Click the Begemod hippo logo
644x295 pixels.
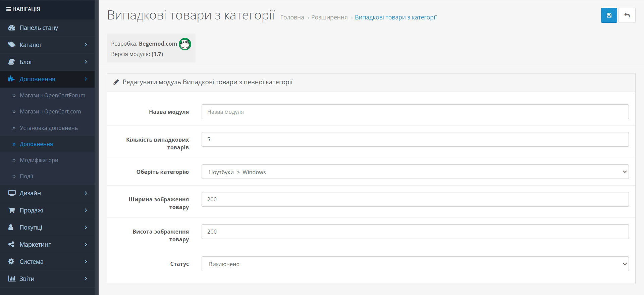(x=185, y=44)
